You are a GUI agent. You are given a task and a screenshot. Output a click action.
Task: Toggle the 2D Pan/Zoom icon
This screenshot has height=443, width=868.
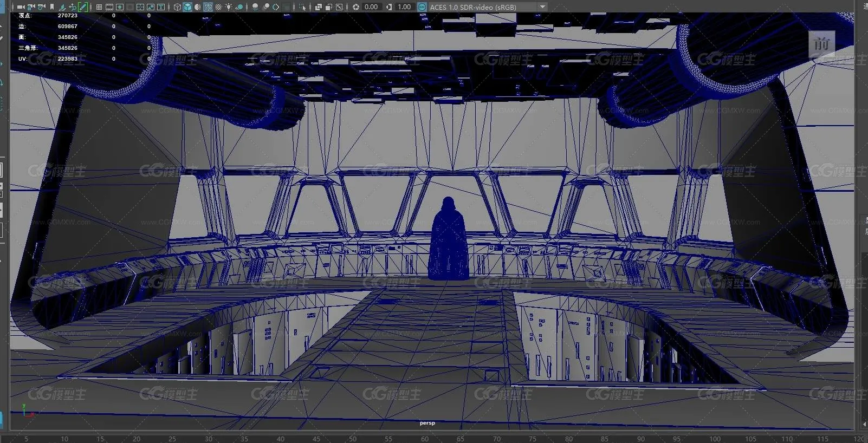pos(73,7)
